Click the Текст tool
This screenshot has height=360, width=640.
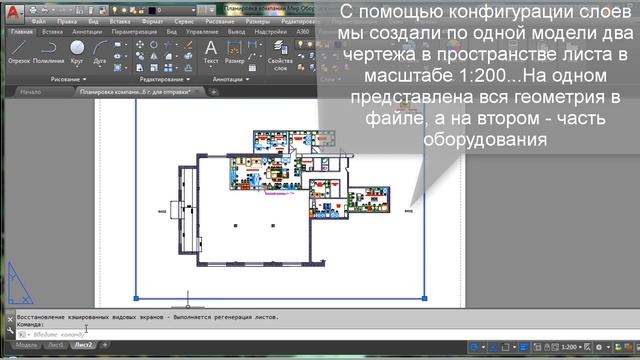pos(211,52)
